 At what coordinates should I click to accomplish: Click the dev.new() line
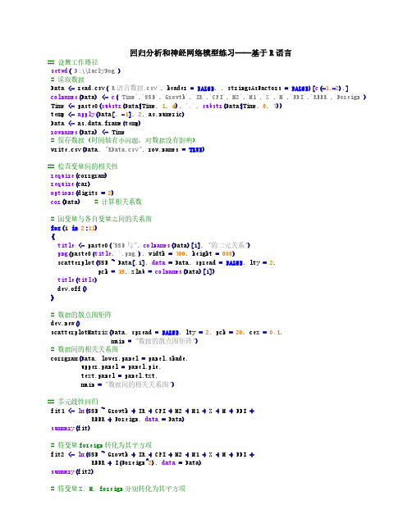pyautogui.click(x=66, y=324)
